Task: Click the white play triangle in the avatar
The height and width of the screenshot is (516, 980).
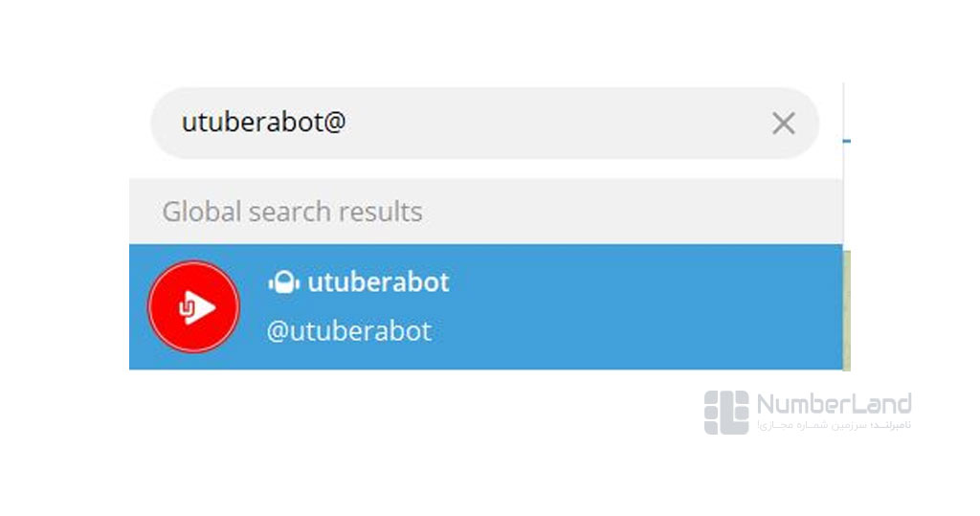Action: pos(203,307)
